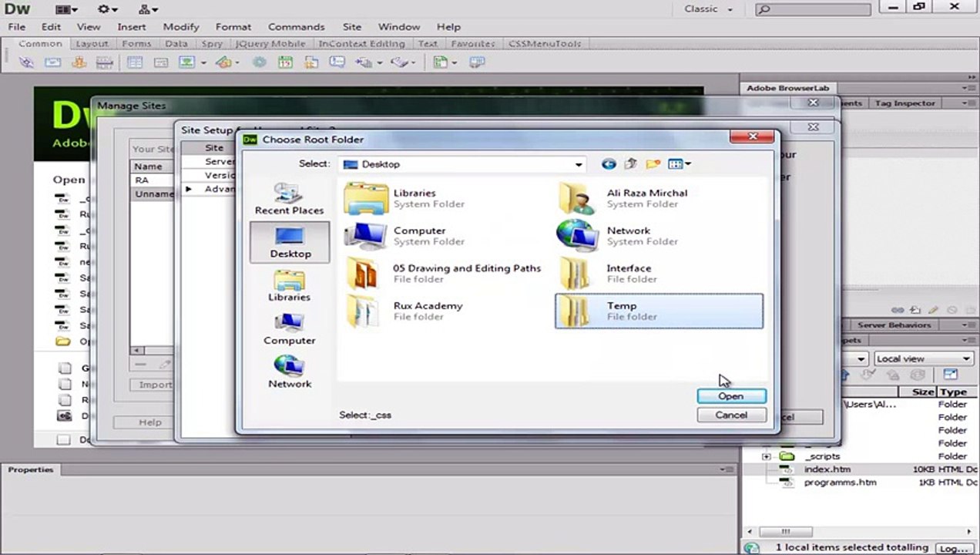This screenshot has height=555, width=980.
Task: Open the Commands menu
Action: [x=297, y=26]
